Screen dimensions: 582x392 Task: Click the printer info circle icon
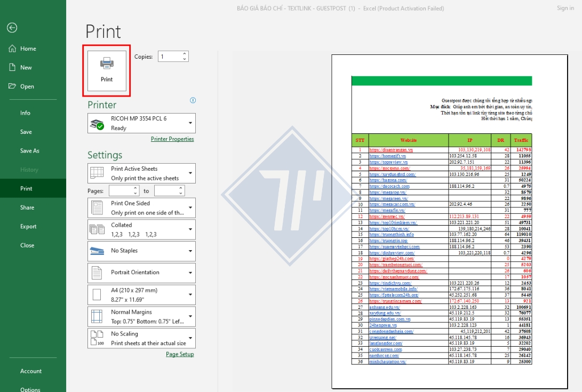click(x=193, y=100)
